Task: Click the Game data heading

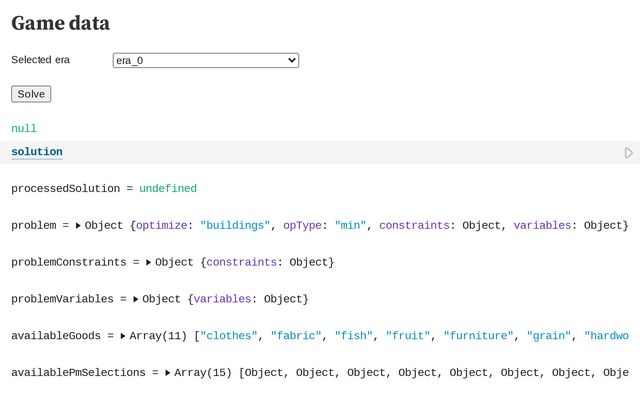Action: click(61, 23)
